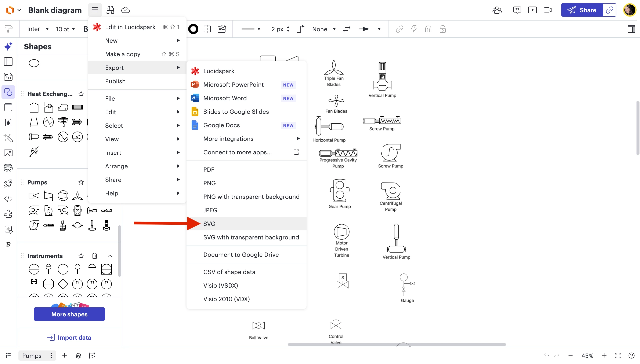Collapse the Instruments library chevron

(110, 256)
